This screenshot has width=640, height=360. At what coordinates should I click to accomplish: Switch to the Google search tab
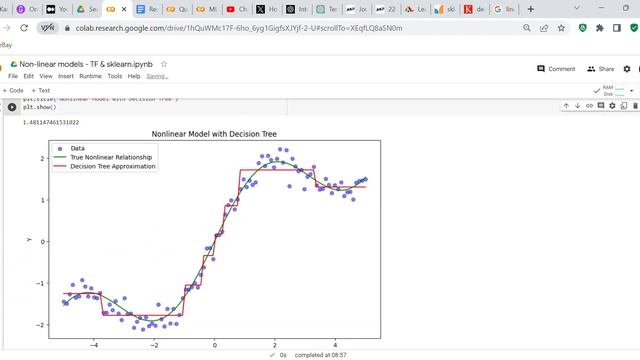click(x=504, y=9)
